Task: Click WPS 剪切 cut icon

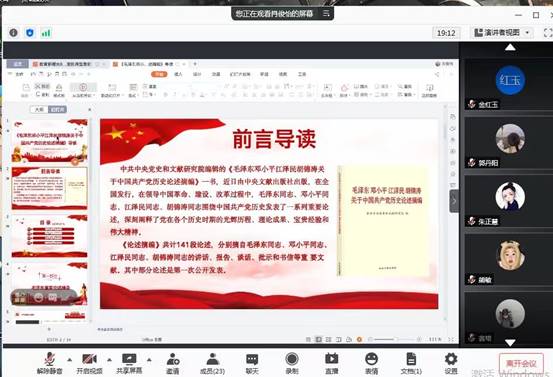Action: click(42, 86)
